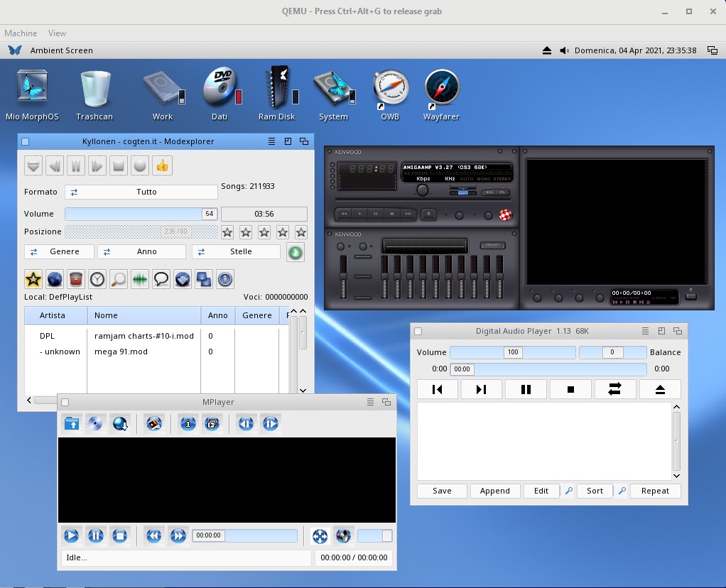Click the Modexplorer Volume slider
The image size is (726, 588).
[134, 214]
